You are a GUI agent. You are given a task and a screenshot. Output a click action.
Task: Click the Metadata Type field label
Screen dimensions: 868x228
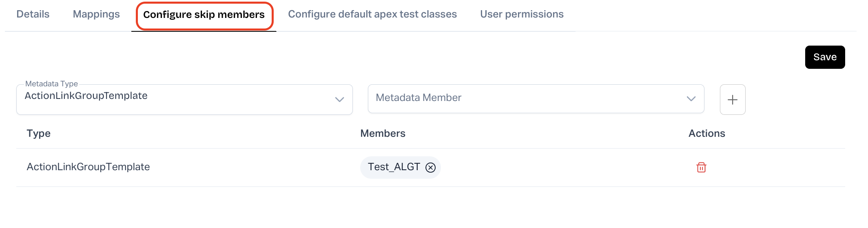[51, 84]
